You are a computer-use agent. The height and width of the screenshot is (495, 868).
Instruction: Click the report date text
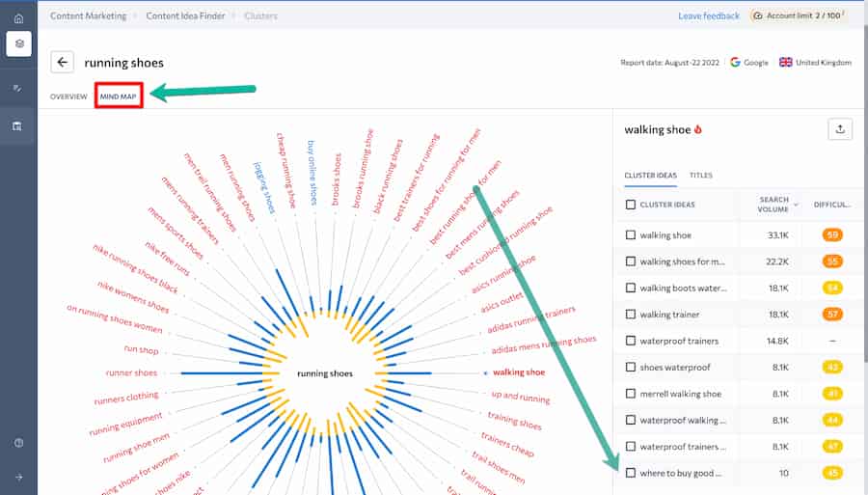pyautogui.click(x=670, y=63)
